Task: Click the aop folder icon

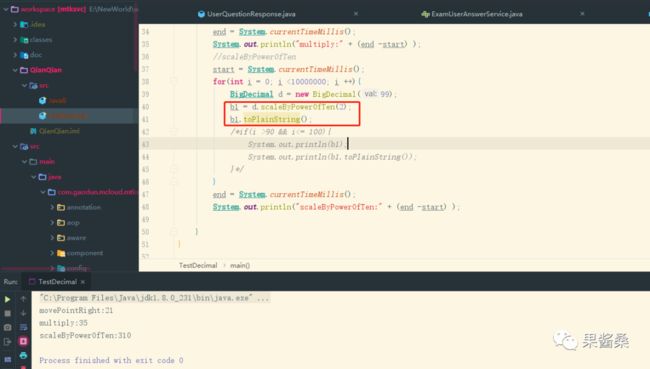Action: point(61,223)
